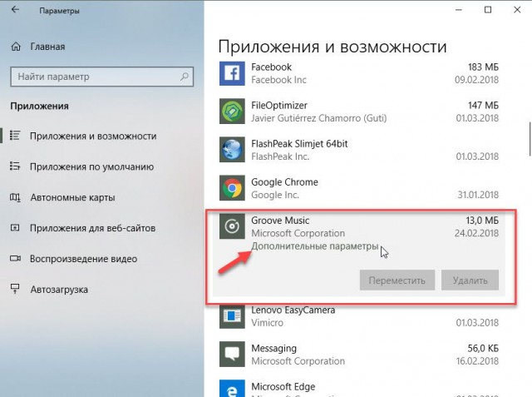Select the Lenovo EasyCamera icon

(230, 316)
